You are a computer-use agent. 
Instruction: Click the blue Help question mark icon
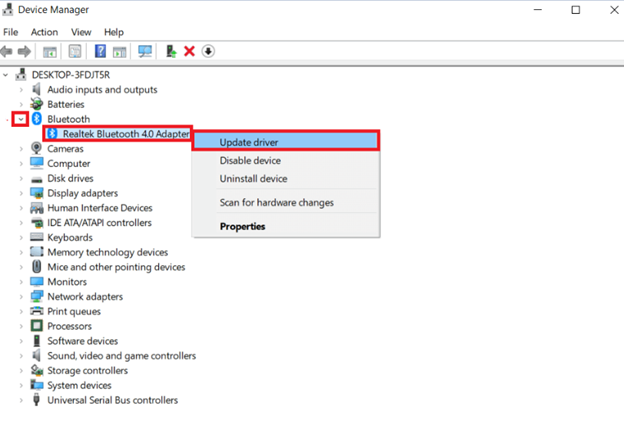click(x=100, y=51)
